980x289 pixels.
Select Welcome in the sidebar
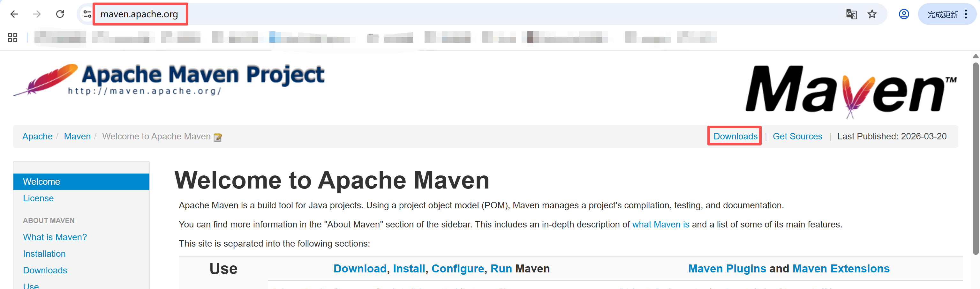tap(81, 182)
